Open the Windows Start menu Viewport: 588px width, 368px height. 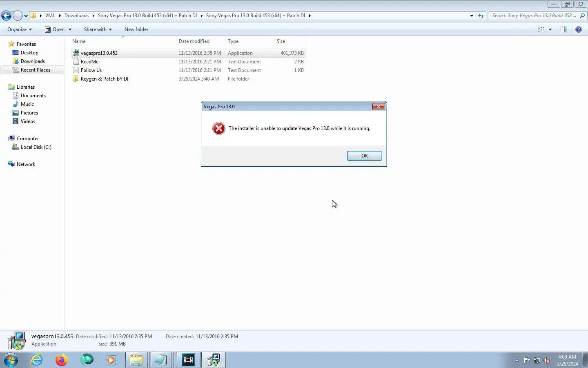(11, 360)
